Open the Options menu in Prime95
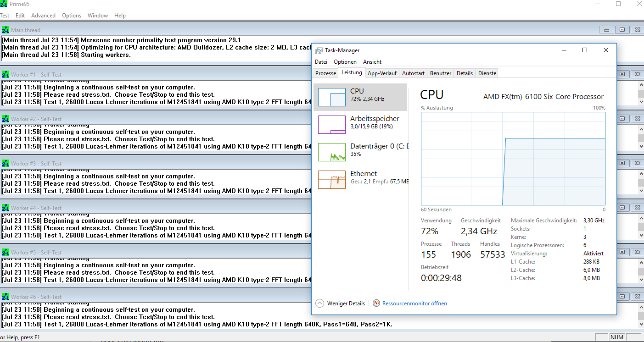This screenshot has width=644, height=342. [72, 16]
